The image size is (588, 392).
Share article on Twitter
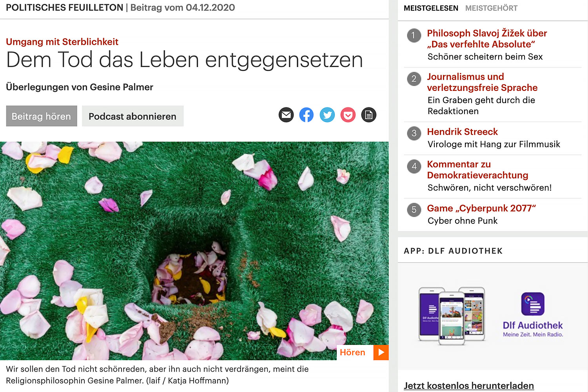point(327,115)
